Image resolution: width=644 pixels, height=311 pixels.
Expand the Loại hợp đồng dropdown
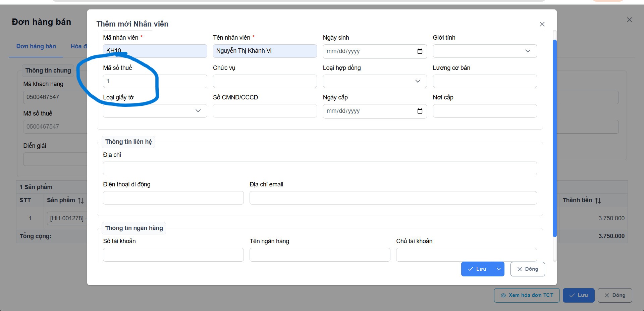pos(375,81)
